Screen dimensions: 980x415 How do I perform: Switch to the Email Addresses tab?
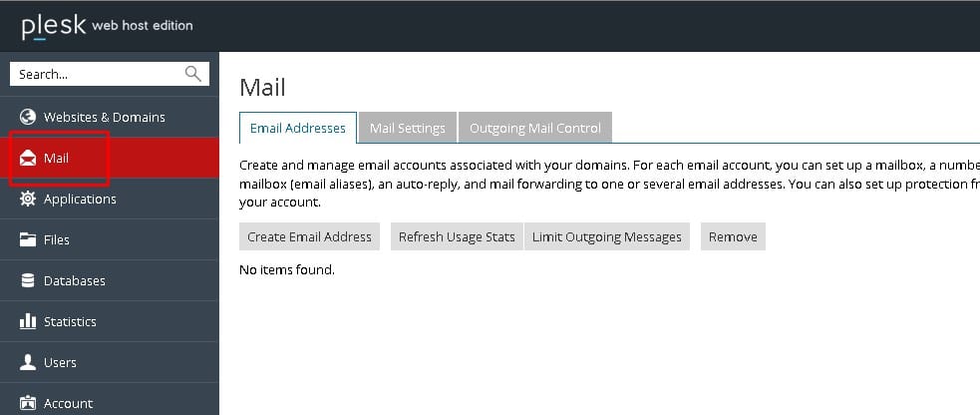(298, 128)
